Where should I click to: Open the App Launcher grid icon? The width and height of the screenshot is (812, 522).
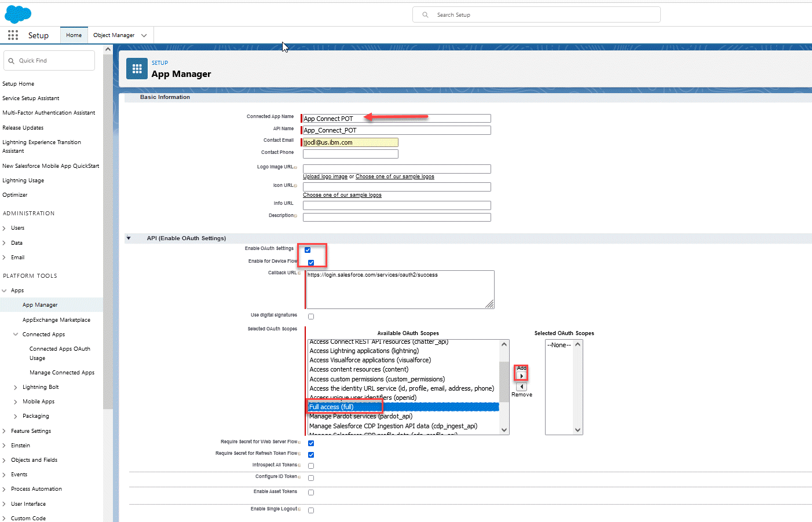(13, 35)
